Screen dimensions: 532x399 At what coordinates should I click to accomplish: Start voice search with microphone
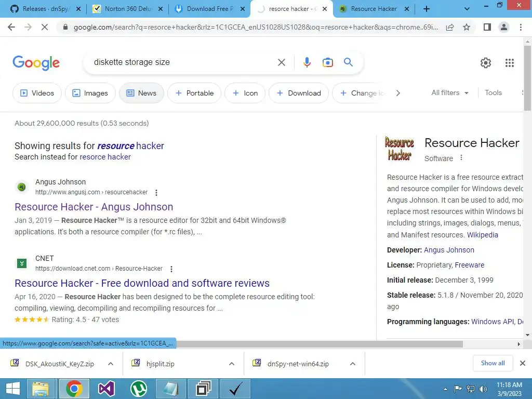[307, 62]
